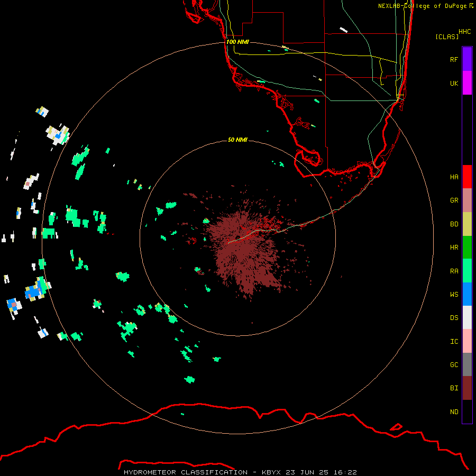Pick the HR dark green legend swatch
This screenshot has width=476, height=476.
467,248
